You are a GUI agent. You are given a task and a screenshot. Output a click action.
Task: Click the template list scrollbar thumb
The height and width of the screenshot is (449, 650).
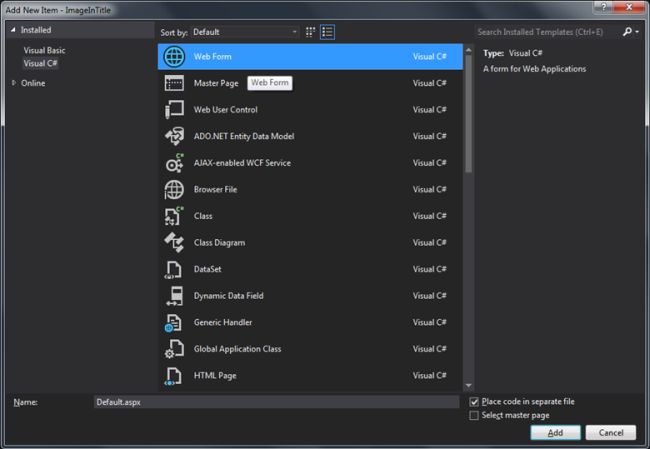pyautogui.click(x=468, y=114)
